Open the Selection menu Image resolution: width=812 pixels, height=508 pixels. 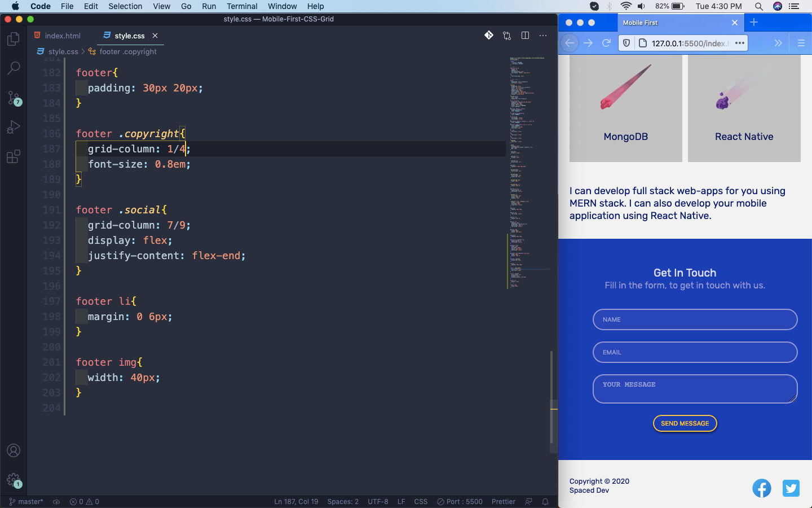coord(125,6)
